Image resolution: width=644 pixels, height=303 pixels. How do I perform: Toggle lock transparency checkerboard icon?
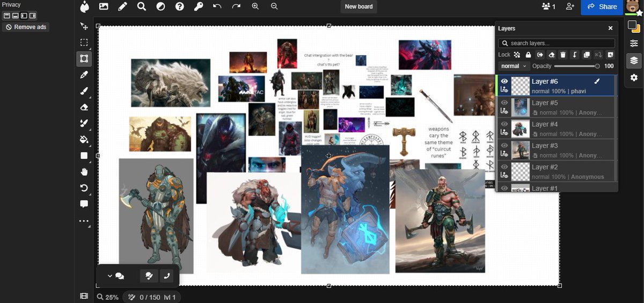tap(517, 55)
